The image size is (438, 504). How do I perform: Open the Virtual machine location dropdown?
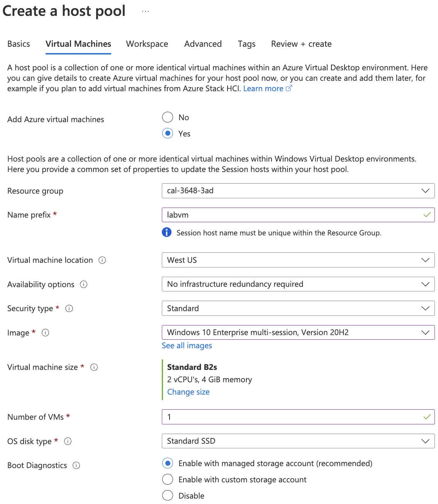[298, 260]
